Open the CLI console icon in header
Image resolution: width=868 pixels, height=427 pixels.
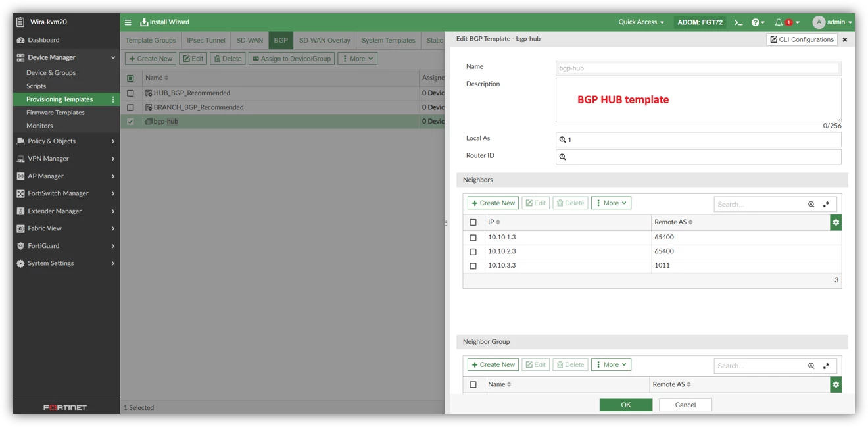pyautogui.click(x=738, y=22)
